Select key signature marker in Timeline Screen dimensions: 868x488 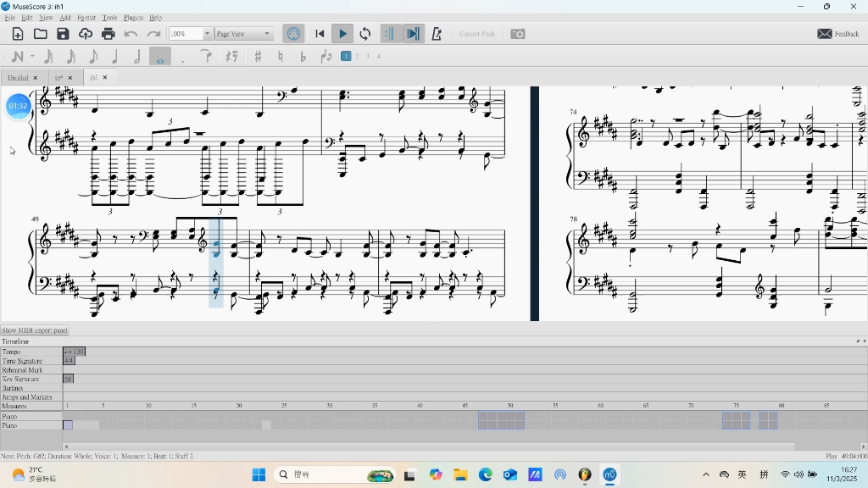pos(68,379)
